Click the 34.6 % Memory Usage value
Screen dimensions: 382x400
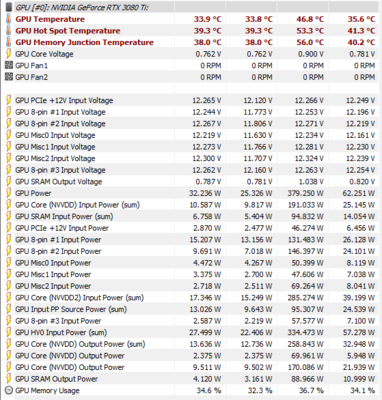208,390
